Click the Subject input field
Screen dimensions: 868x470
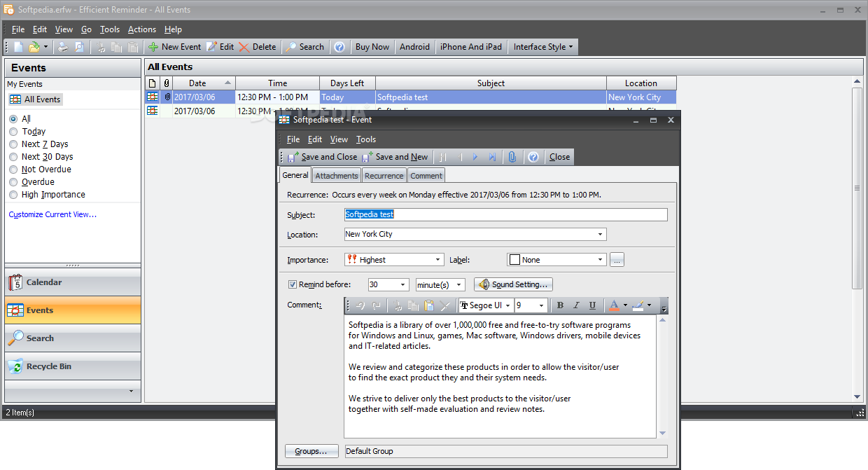506,215
